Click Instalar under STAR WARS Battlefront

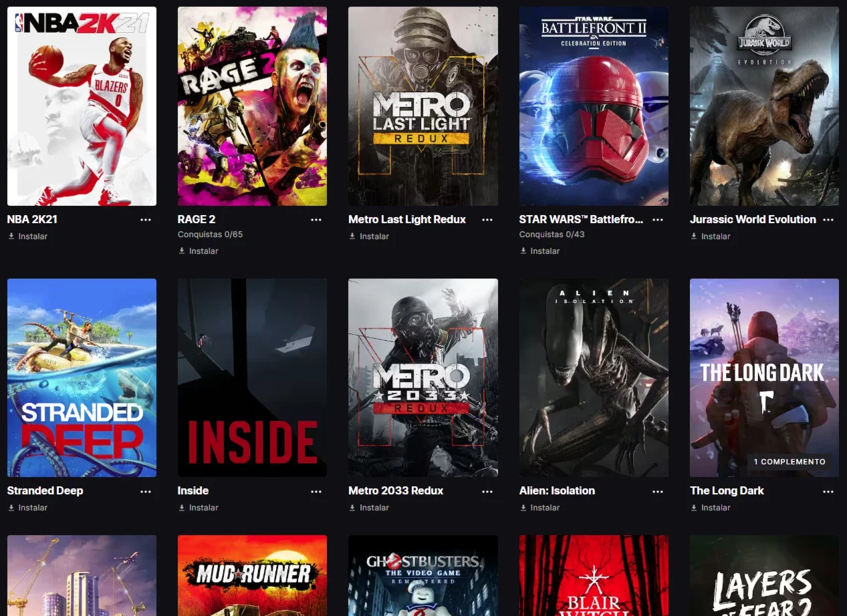[x=539, y=251]
